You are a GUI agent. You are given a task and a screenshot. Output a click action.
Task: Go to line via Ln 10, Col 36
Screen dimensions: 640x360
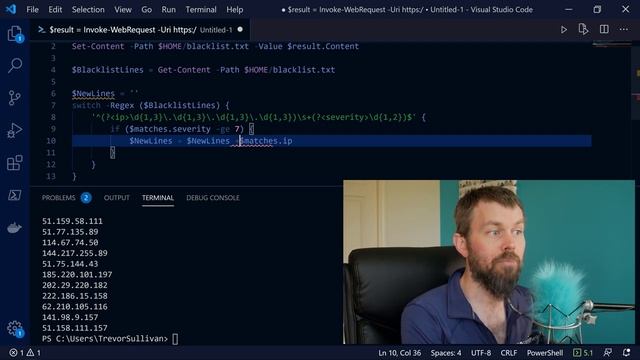pyautogui.click(x=400, y=353)
